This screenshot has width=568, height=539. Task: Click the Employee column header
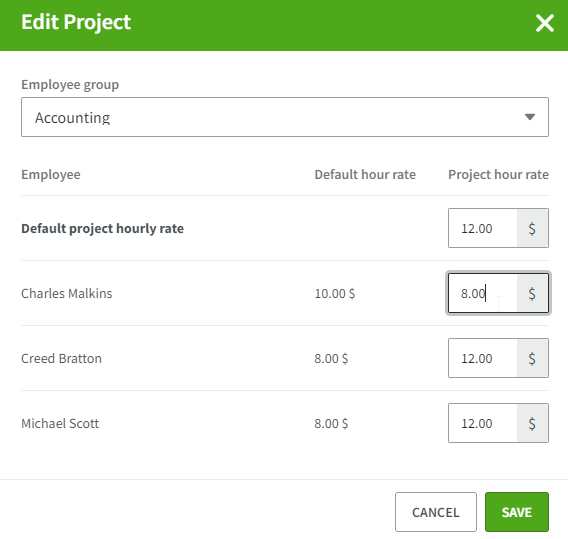pyautogui.click(x=51, y=175)
